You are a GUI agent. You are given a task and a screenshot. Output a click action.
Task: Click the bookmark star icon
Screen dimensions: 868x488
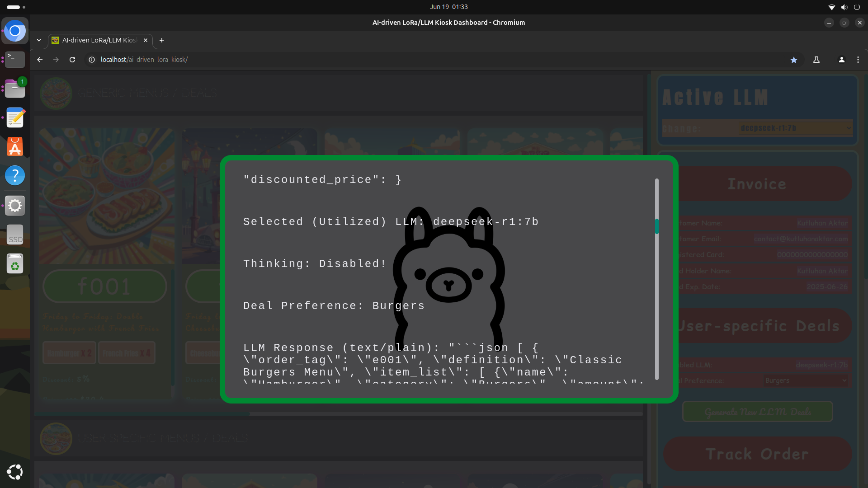click(x=793, y=60)
